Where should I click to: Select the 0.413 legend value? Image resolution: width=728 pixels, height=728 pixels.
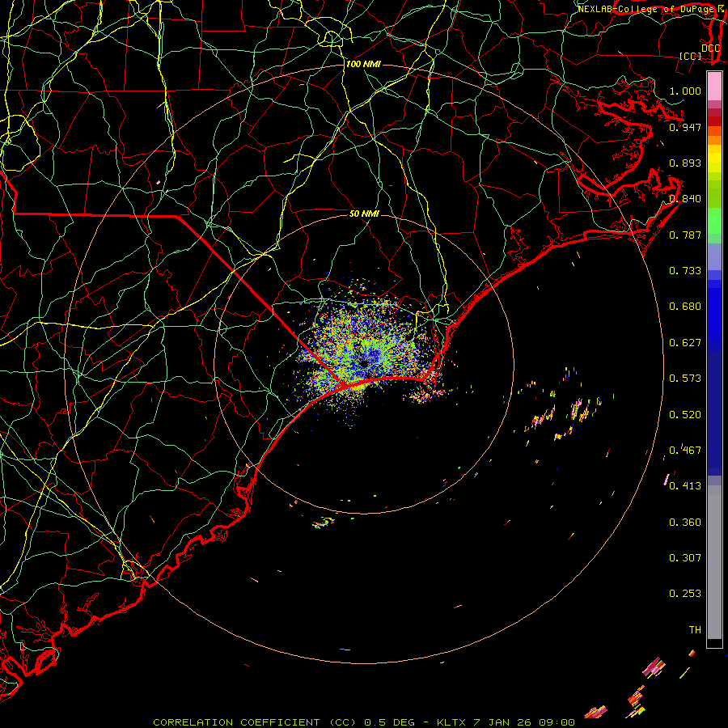685,486
